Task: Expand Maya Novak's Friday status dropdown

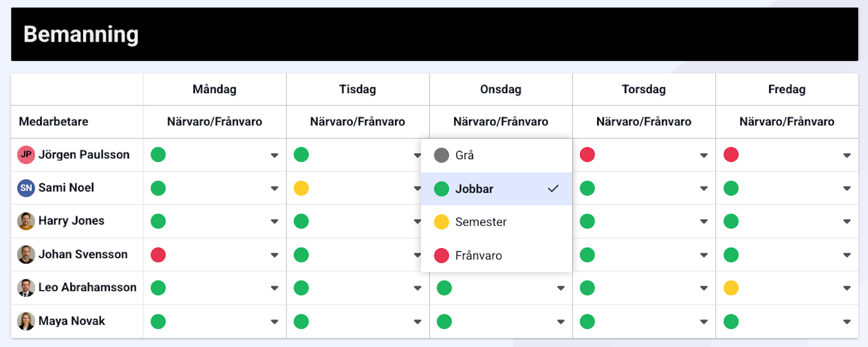Action: (x=847, y=322)
